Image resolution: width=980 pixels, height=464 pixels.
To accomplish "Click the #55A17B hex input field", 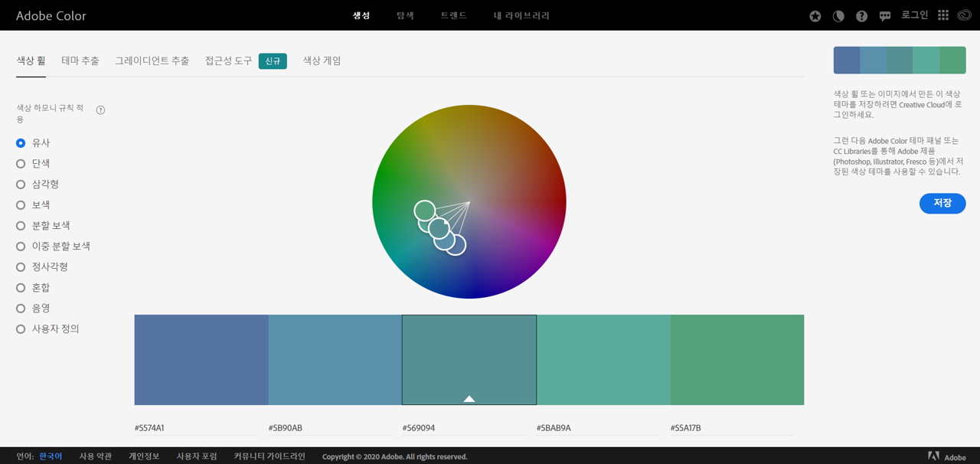I will [732, 428].
